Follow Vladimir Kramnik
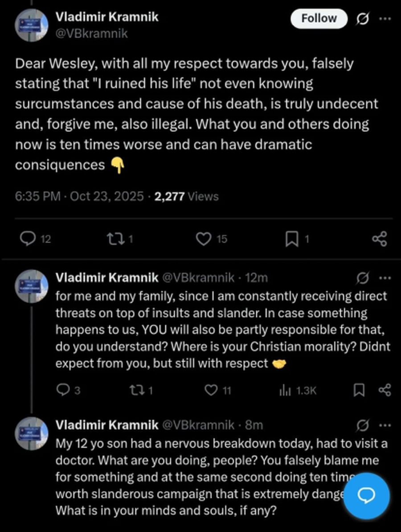The height and width of the screenshot is (532, 401). pyautogui.click(x=319, y=19)
